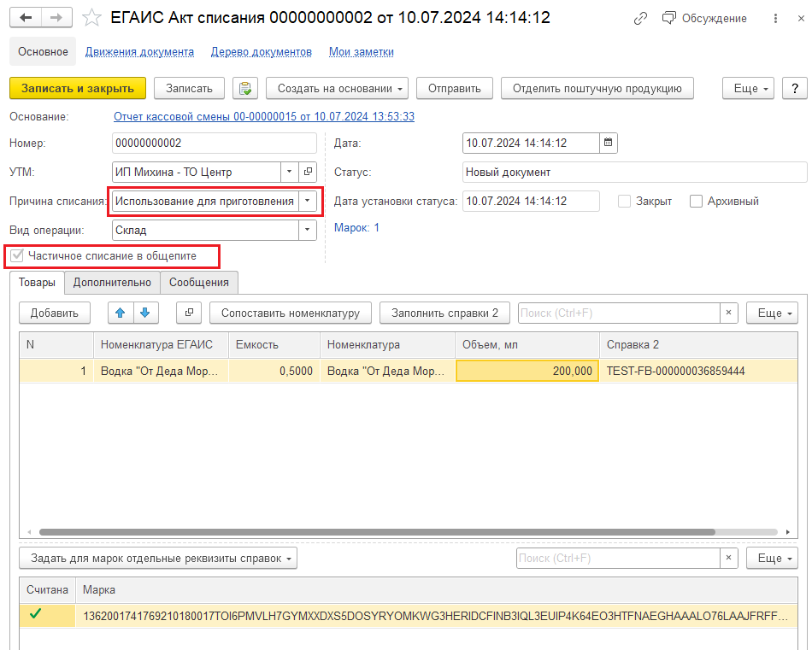Click the back navigation arrow
The width and height of the screenshot is (812, 650).
tap(26, 18)
